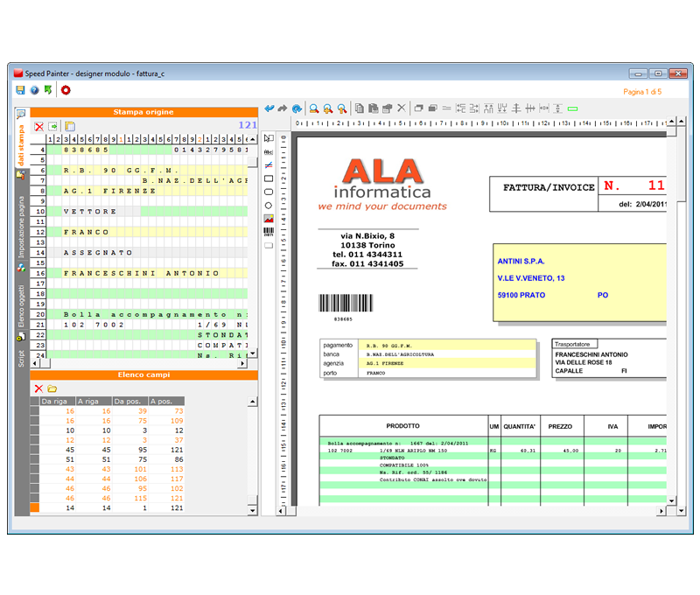Screen dimensions: 700x595
Task: Select the rounded rectangle shape tool
Action: pyautogui.click(x=269, y=192)
